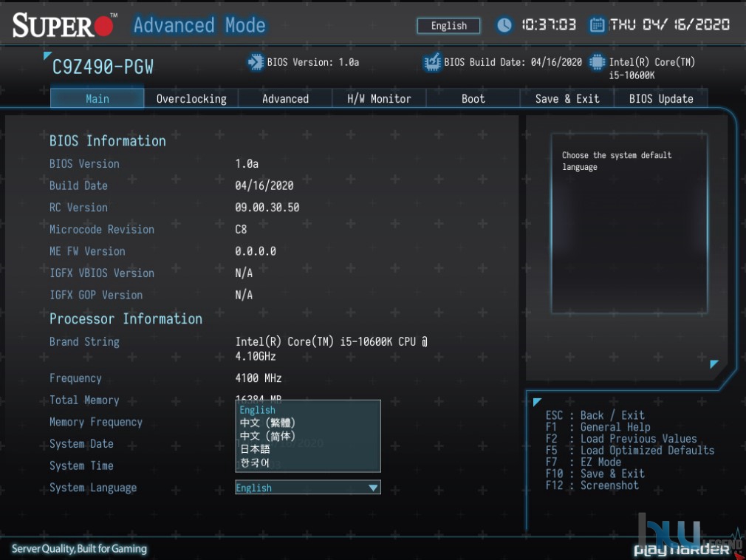Viewport: 746px width, 560px height.
Task: Click the ESC Back / Exit hint
Action: [x=595, y=415]
